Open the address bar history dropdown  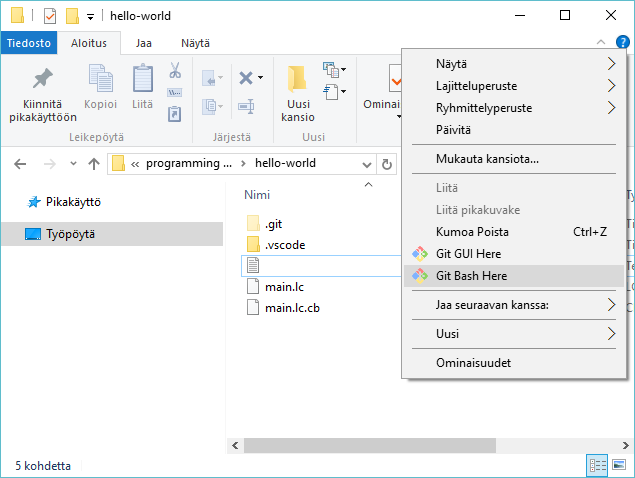[x=367, y=164]
